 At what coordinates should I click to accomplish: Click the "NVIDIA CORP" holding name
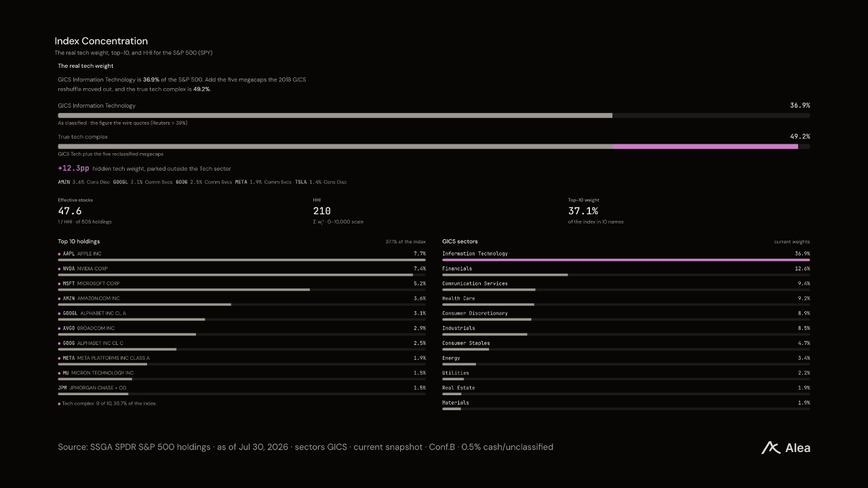(92, 268)
